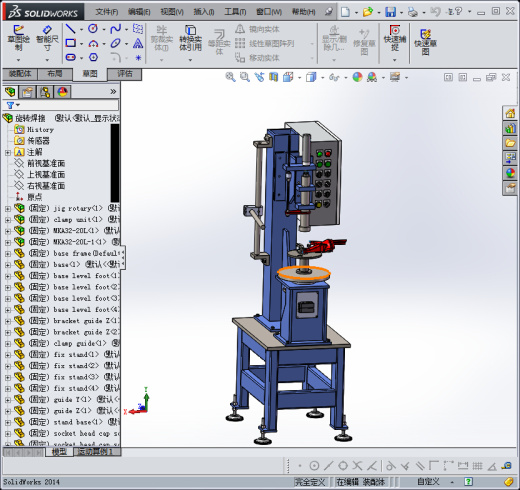The width and height of the screenshot is (520, 490).
Task: Select the Text sketch tool
Action: point(138,44)
